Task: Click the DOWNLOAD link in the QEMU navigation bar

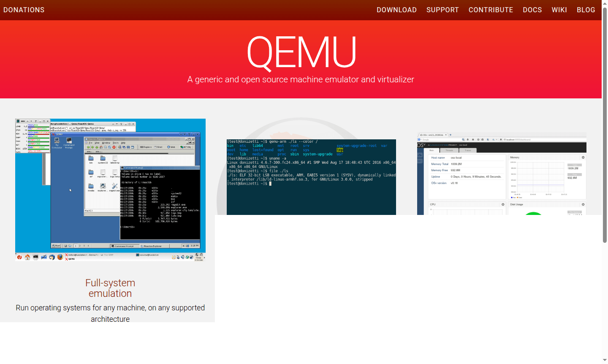Action: pos(396,10)
